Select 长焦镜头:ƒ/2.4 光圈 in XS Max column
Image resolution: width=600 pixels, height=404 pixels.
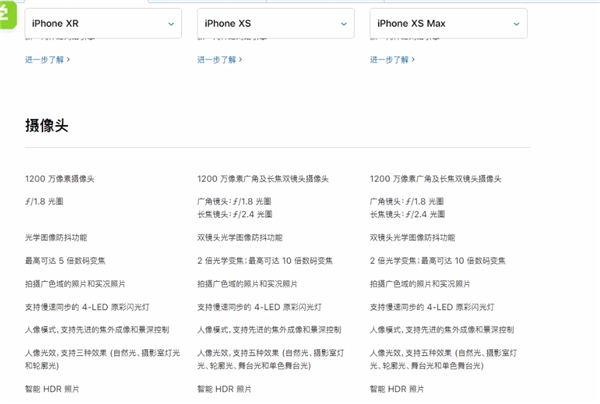(407, 214)
